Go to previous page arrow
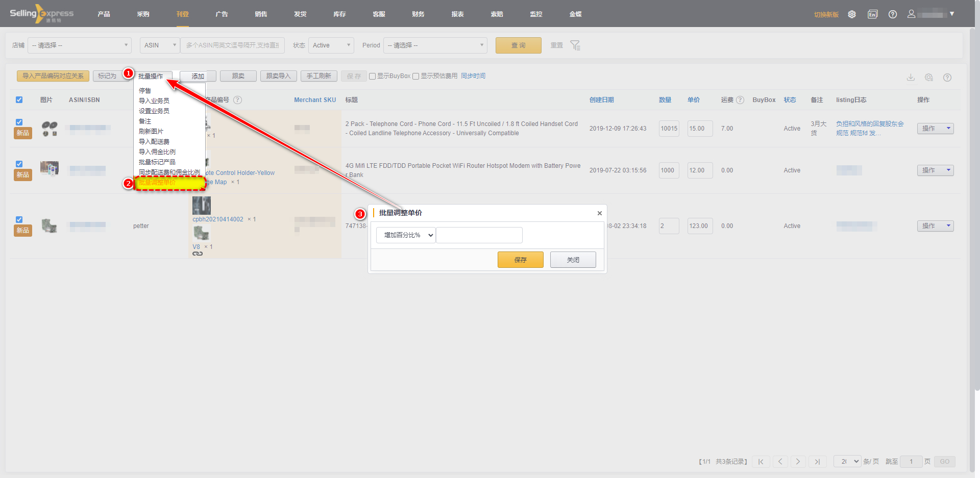 click(x=780, y=462)
